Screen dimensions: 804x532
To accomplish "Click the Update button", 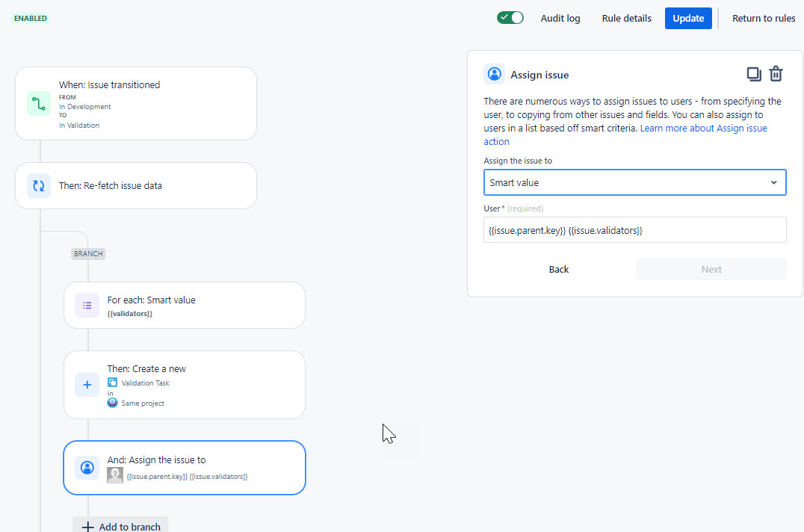I will click(x=688, y=19).
